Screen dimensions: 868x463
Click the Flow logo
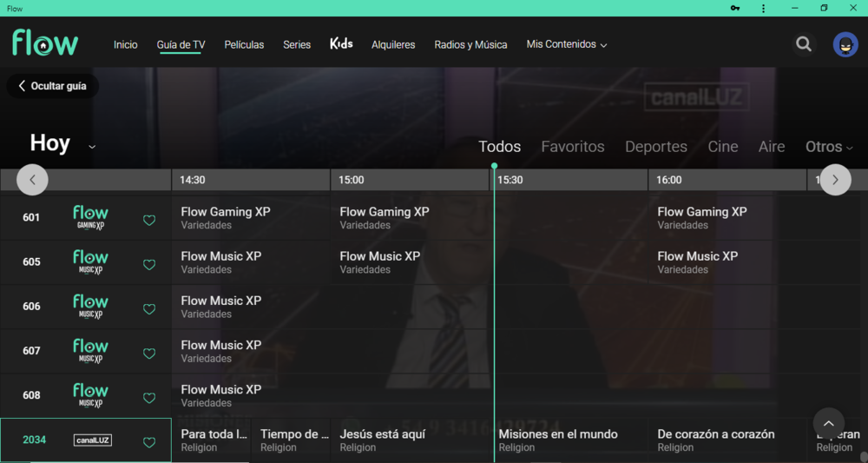pyautogui.click(x=45, y=43)
